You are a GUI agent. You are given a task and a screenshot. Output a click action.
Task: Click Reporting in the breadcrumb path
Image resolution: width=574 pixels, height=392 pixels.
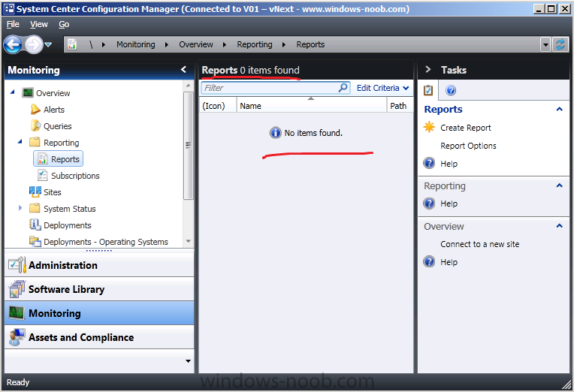point(255,44)
